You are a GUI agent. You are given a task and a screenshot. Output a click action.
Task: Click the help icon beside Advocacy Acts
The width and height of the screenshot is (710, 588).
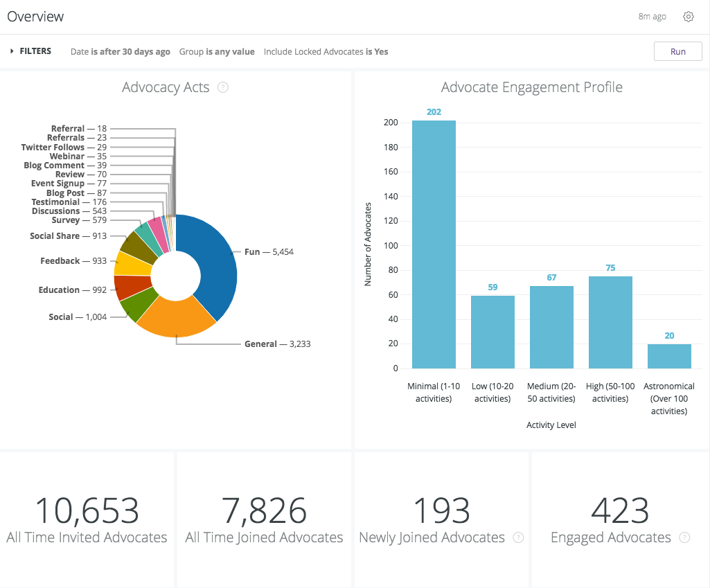(222, 87)
